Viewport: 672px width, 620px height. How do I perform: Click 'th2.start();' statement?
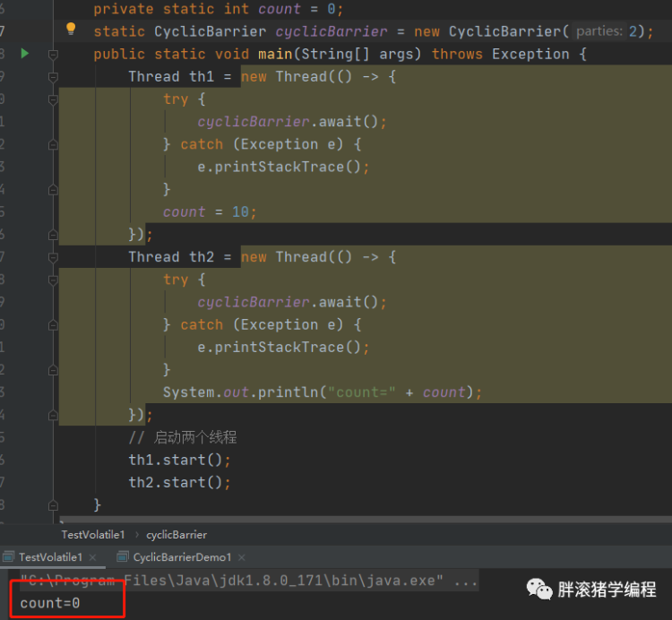[x=179, y=482]
